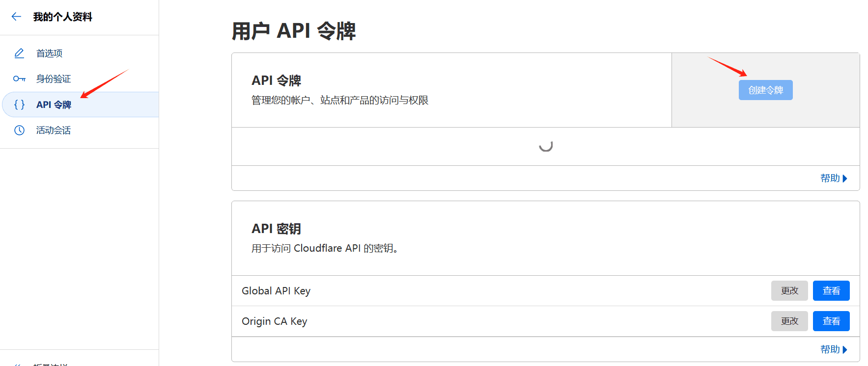Click the API 密钥 card heading
This screenshot has height=366, width=868.
click(276, 229)
